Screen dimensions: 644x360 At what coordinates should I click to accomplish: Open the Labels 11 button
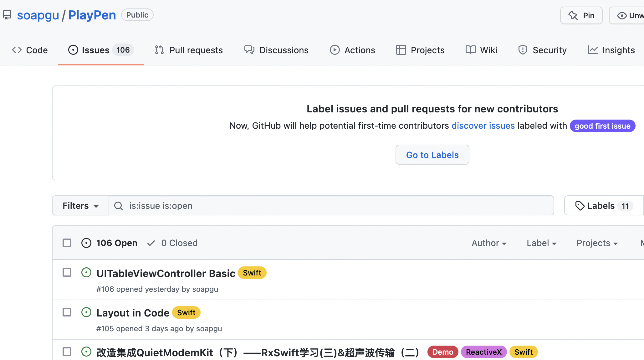coord(604,206)
